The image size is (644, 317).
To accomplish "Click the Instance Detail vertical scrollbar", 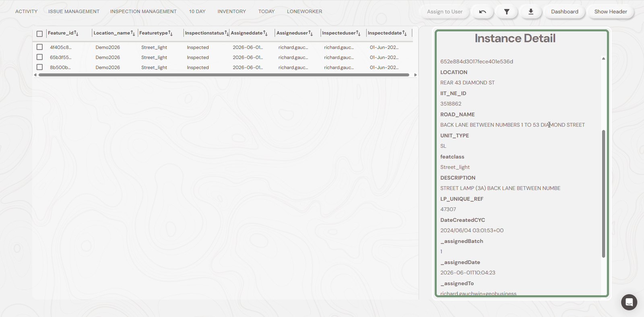I will [x=603, y=193].
